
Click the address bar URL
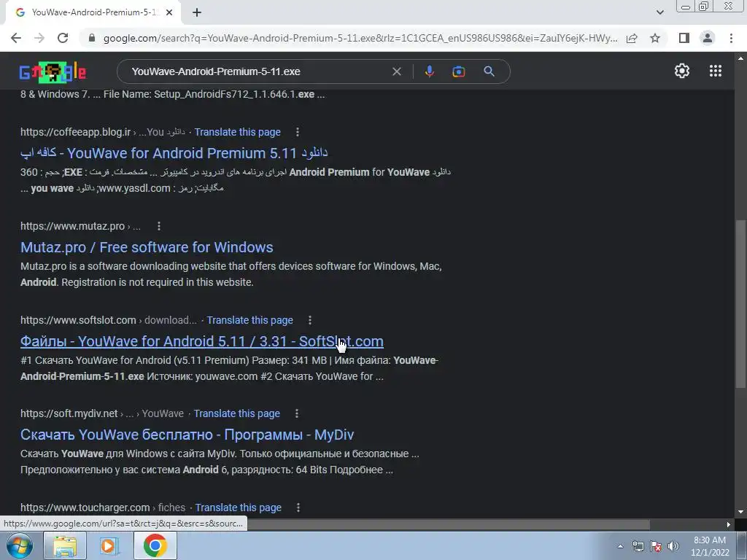360,38
